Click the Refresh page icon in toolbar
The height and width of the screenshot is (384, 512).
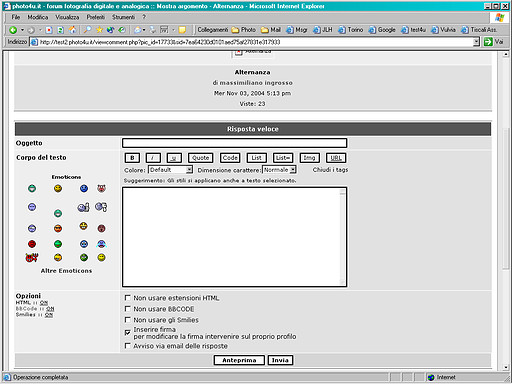(x=61, y=30)
